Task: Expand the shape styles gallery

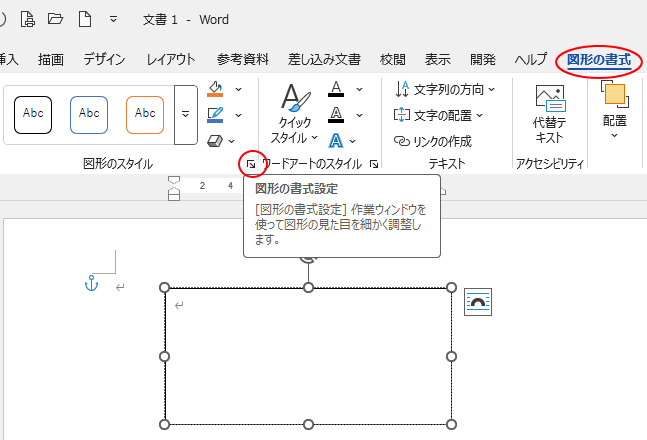Action: tap(186, 115)
